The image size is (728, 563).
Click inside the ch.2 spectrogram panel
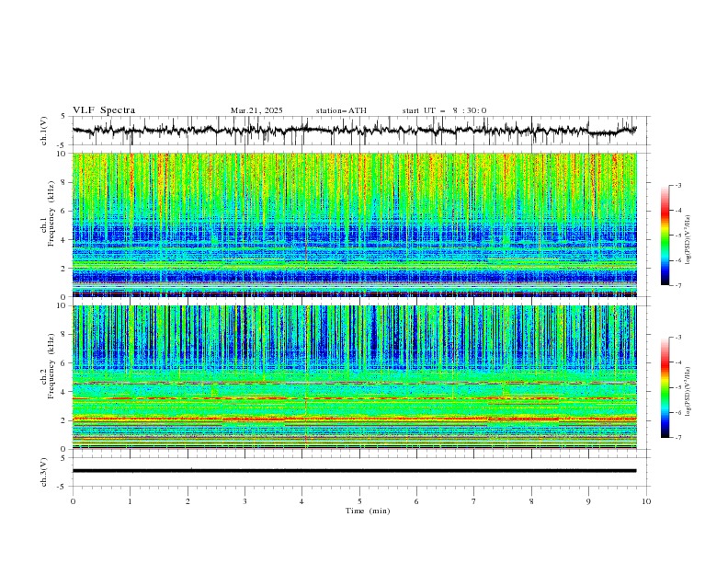pos(354,377)
